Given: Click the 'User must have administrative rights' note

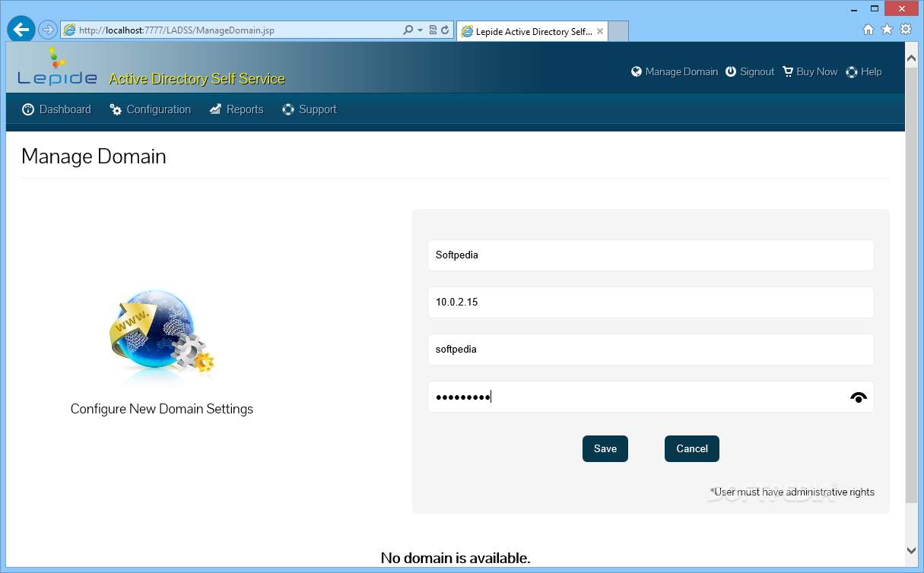Looking at the screenshot, I should [x=792, y=492].
